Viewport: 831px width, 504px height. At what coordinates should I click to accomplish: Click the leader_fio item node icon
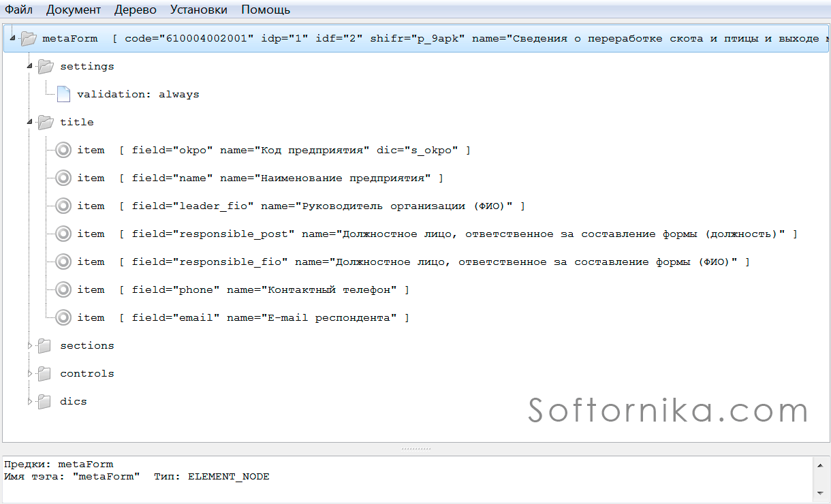tap(63, 206)
